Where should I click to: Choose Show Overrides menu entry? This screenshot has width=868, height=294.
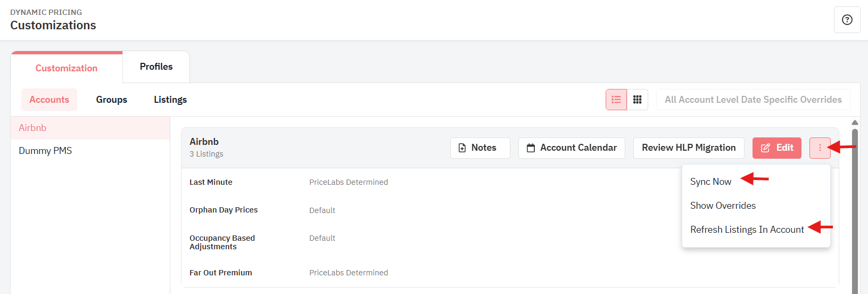pyautogui.click(x=723, y=206)
